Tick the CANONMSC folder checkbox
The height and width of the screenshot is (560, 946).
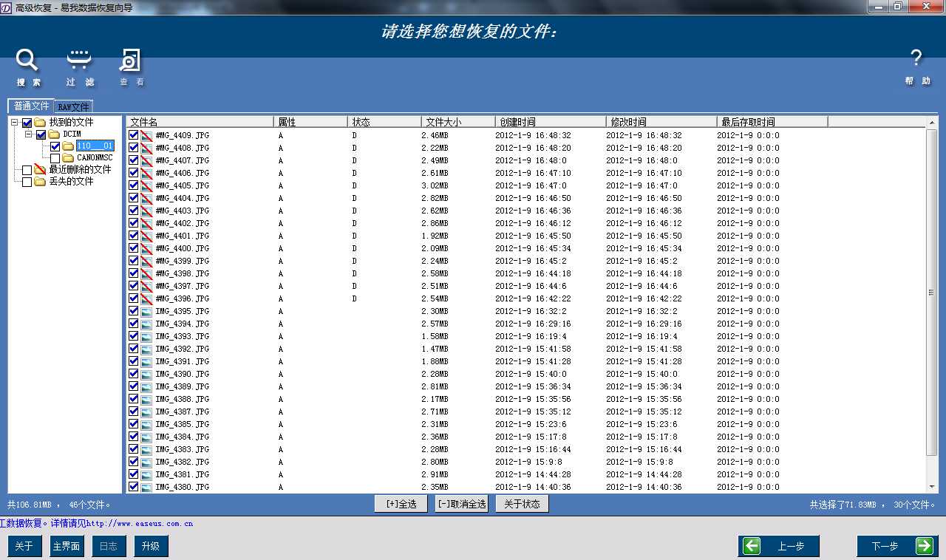tap(55, 158)
